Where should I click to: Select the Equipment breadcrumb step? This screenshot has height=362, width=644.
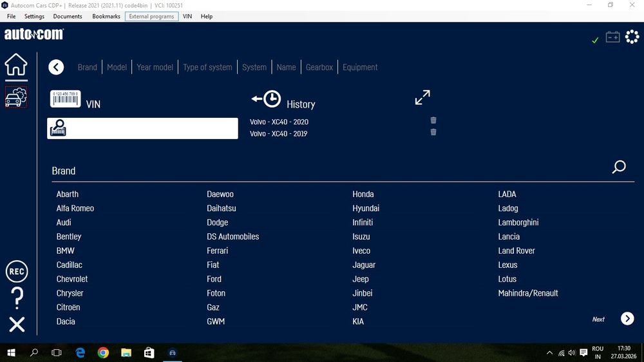coord(360,67)
